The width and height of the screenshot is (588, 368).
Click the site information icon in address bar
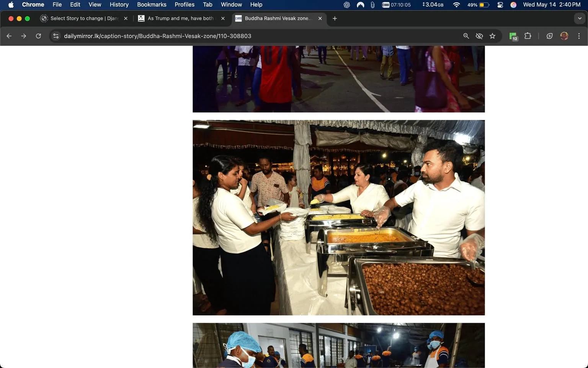tap(56, 36)
